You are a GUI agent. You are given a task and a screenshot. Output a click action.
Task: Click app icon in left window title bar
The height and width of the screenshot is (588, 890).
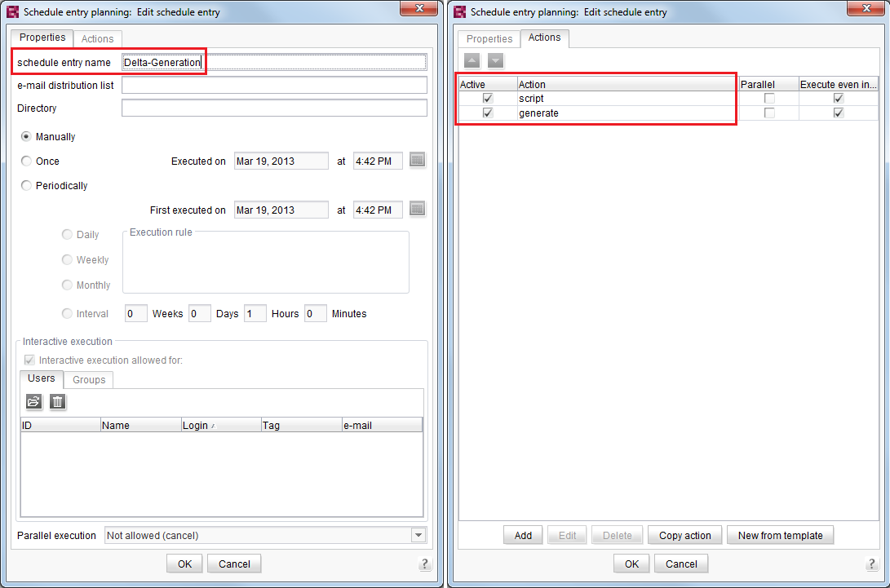(x=12, y=12)
